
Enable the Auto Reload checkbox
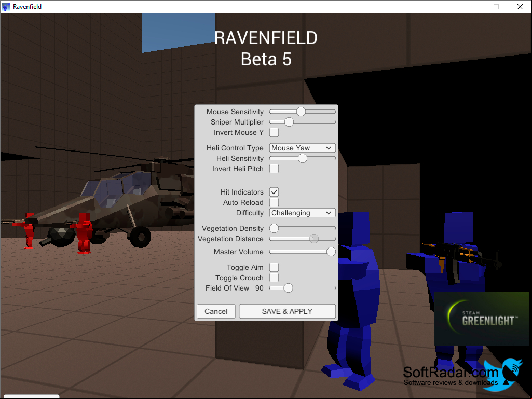[x=274, y=202]
